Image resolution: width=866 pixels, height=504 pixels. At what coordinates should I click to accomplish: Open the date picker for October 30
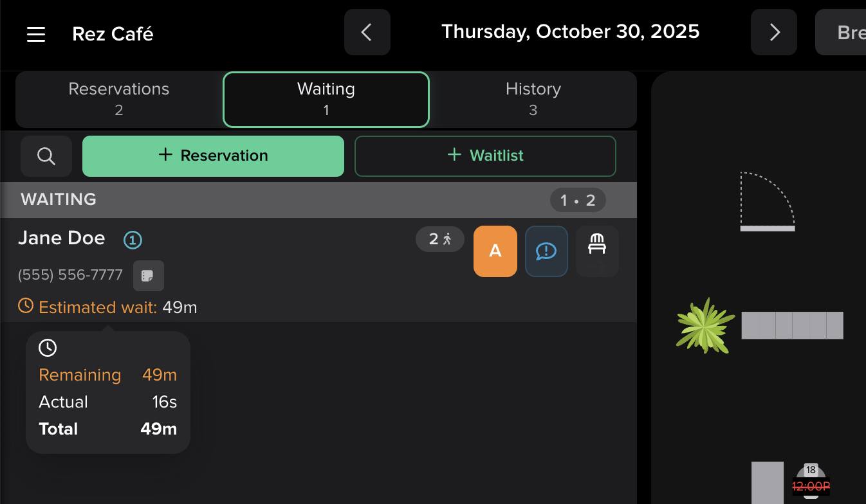[x=570, y=32]
